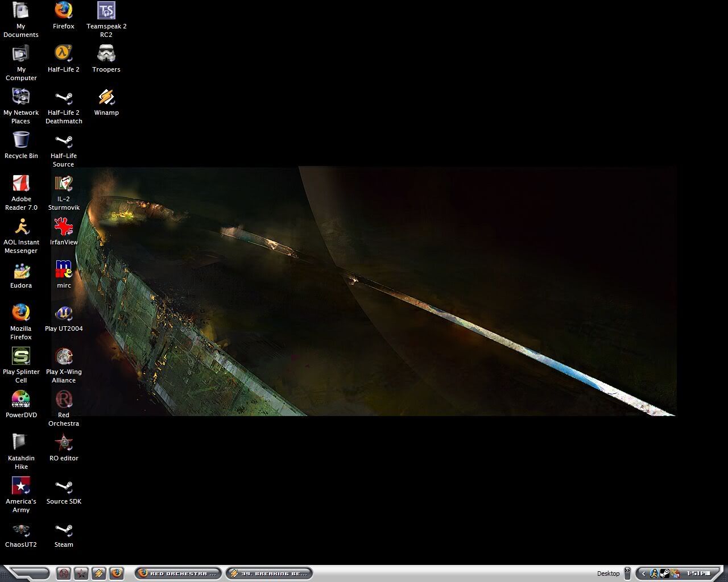Select the Recycle Bin icon
The height and width of the screenshot is (582, 728).
pos(21,145)
